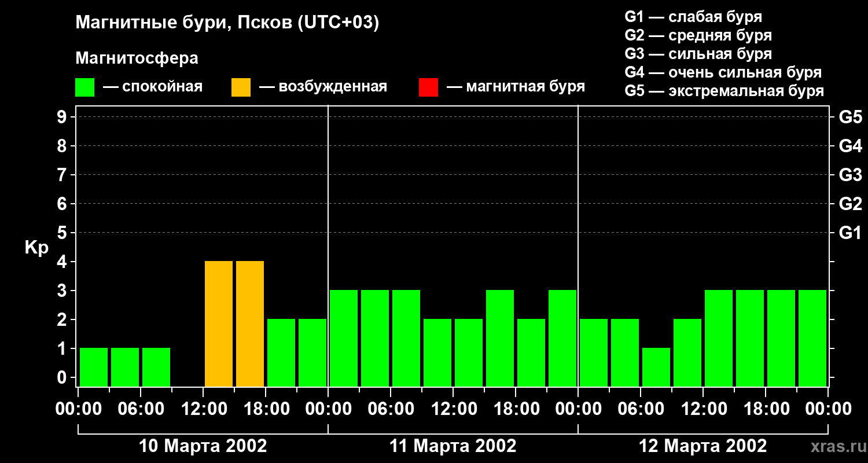The height and width of the screenshot is (463, 868).
Task: Click the first orange bar on 10 March
Action: pyautogui.click(x=219, y=323)
